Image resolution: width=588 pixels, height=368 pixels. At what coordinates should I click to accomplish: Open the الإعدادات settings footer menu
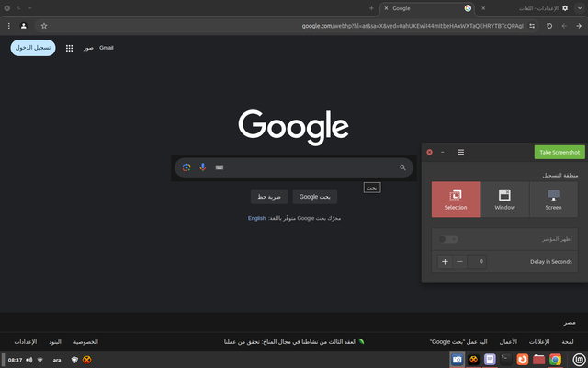tap(26, 342)
